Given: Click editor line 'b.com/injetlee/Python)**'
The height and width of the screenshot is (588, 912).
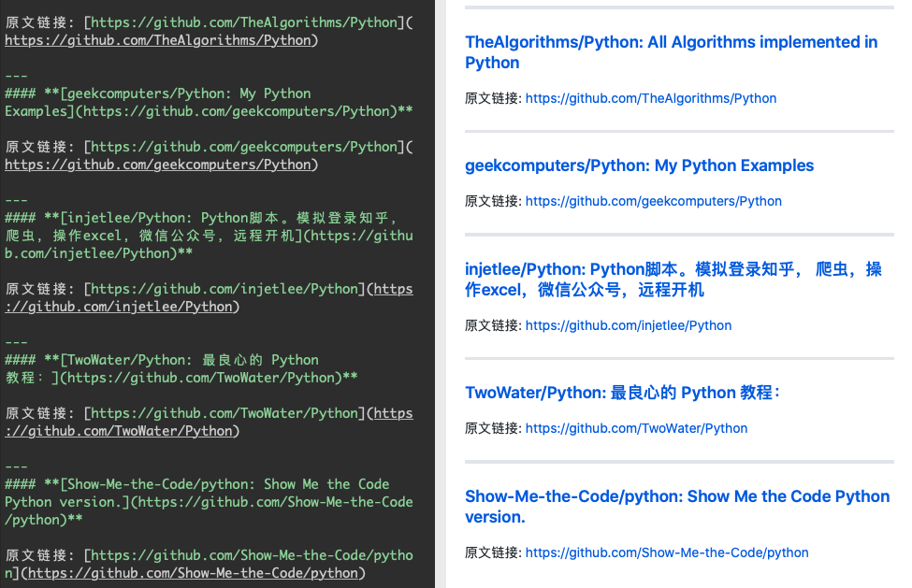Looking at the screenshot, I should coord(99,253).
